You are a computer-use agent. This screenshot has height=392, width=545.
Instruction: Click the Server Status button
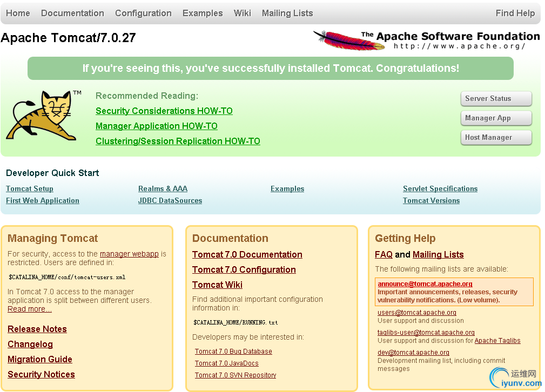496,98
